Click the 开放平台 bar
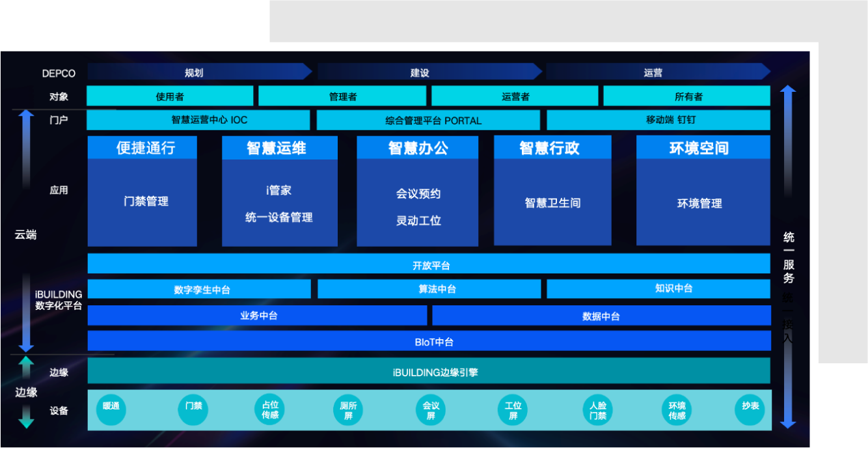This screenshot has height=472, width=868. pyautogui.click(x=429, y=264)
